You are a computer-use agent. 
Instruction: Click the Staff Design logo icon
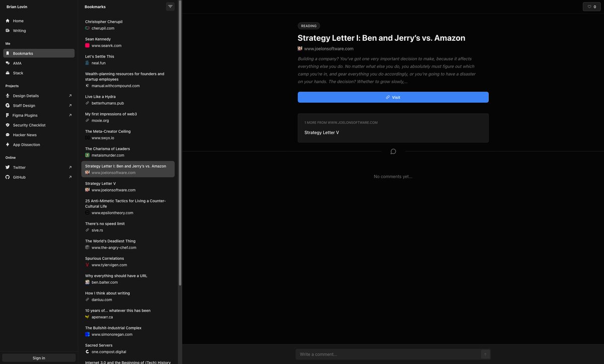coord(8,106)
